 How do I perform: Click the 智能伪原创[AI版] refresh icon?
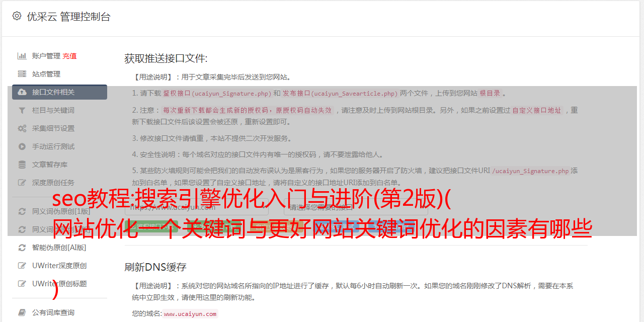point(22,248)
